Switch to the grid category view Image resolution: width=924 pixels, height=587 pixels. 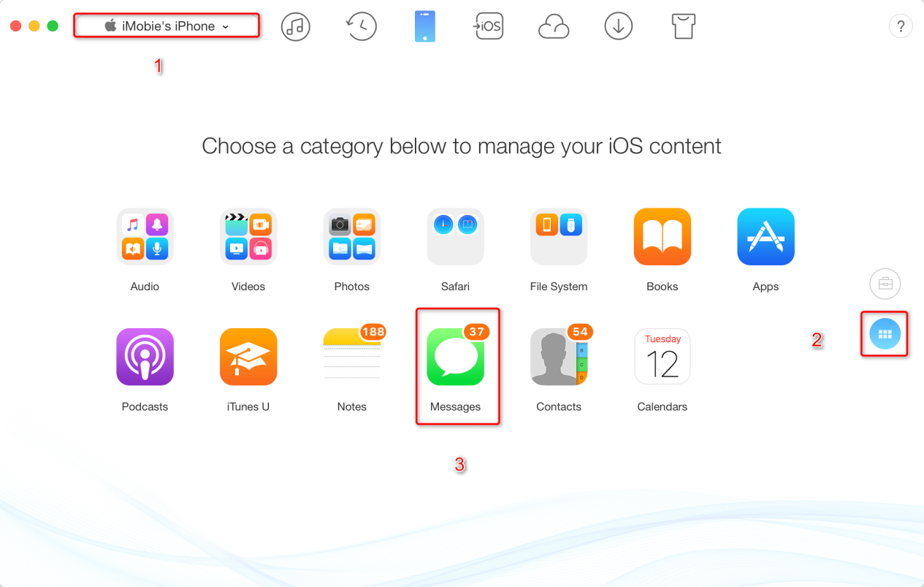[885, 334]
